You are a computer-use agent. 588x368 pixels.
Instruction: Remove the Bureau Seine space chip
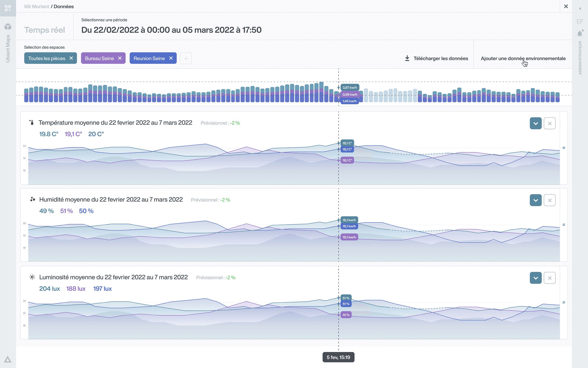[120, 58]
